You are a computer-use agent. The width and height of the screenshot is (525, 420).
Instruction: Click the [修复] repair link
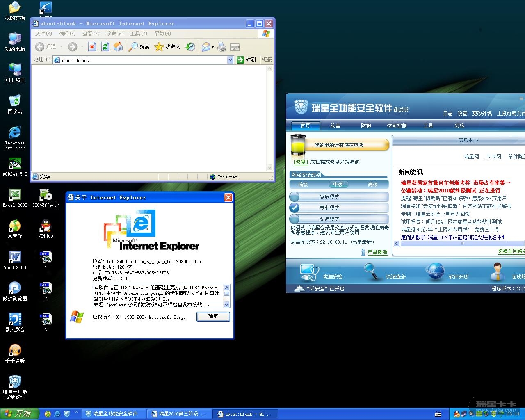(301, 162)
